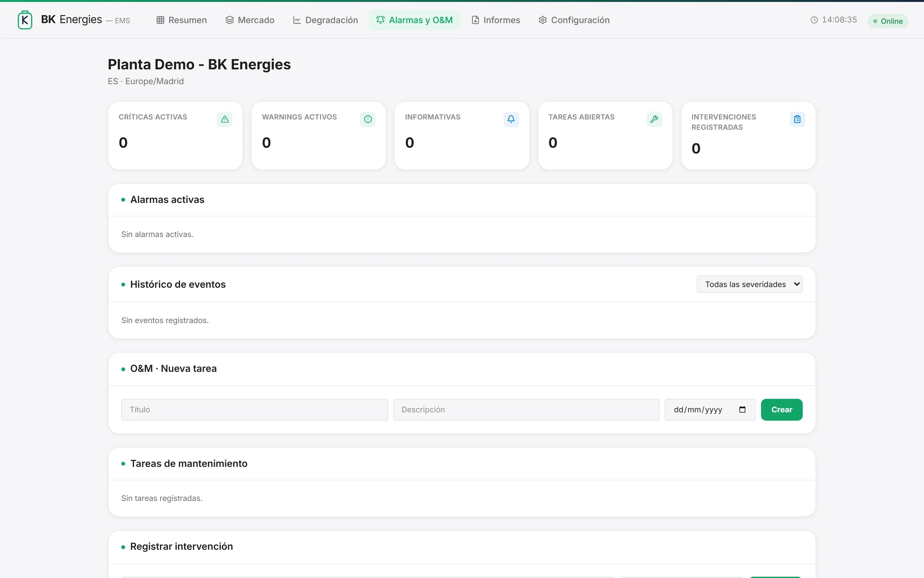Click the Registrar intervención heading
Screen dimensions: 924x578
click(181, 546)
